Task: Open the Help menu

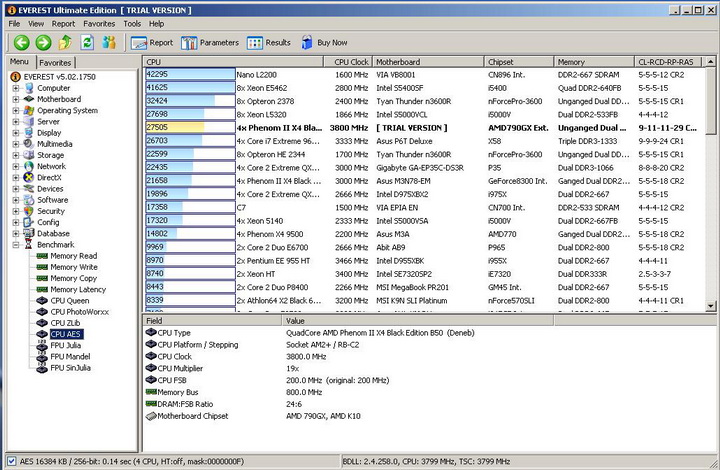Action: click(157, 24)
